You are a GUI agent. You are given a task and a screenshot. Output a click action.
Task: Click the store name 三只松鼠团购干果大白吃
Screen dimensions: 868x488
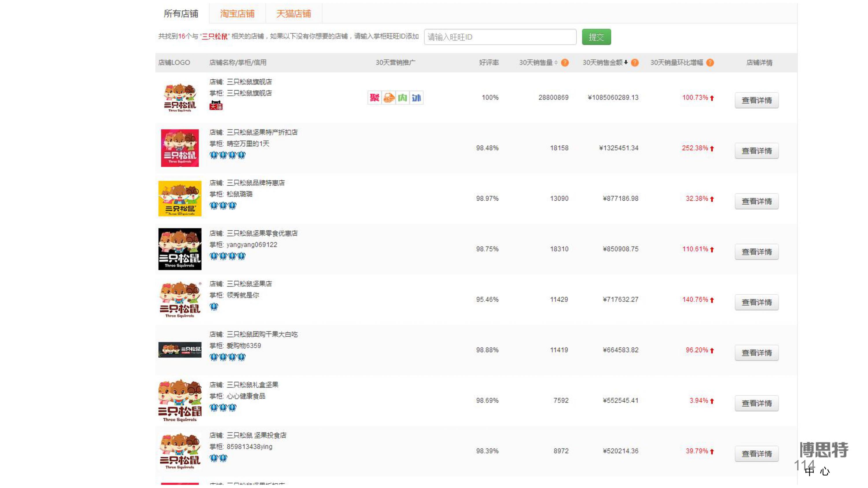(262, 334)
